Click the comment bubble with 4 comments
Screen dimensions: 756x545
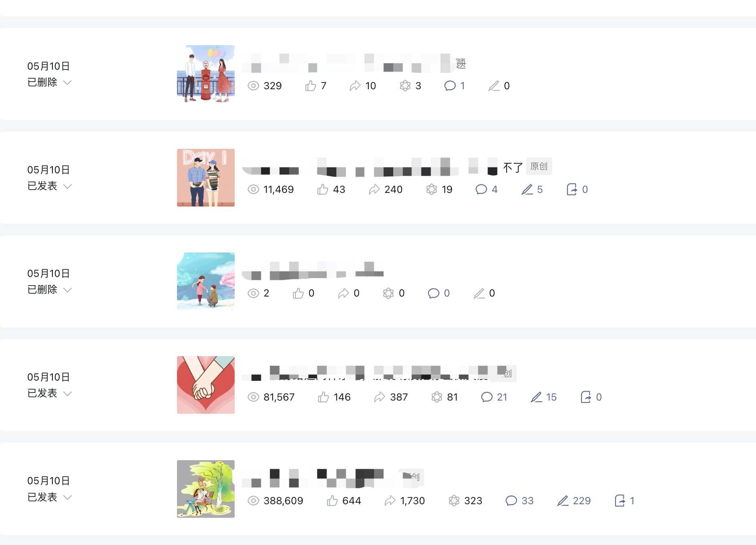click(481, 189)
